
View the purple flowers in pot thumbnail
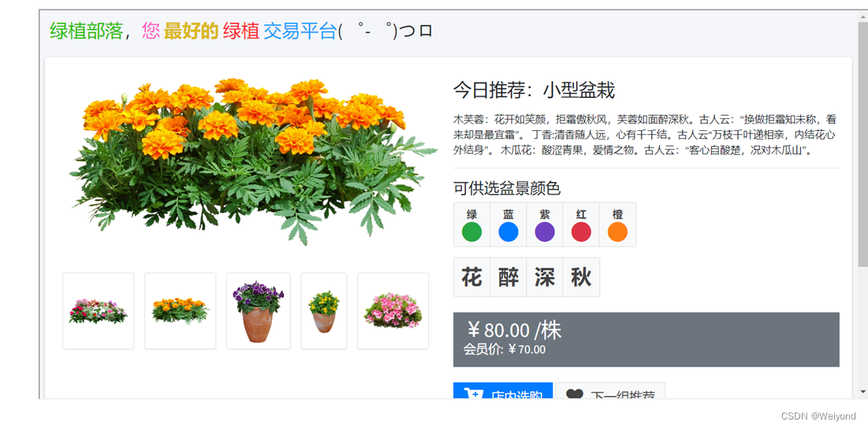click(259, 311)
